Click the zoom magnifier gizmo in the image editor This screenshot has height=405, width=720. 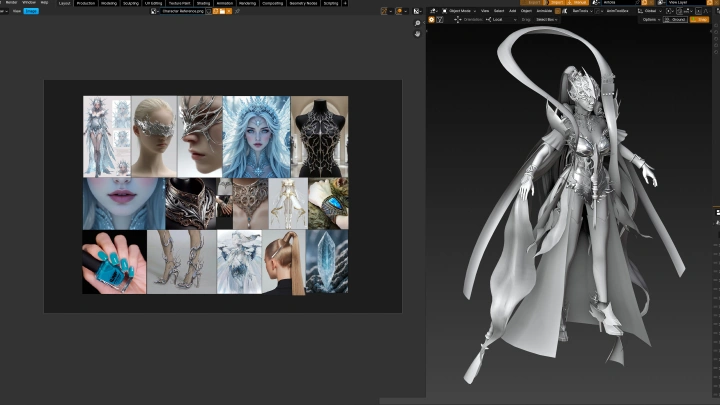tap(417, 23)
